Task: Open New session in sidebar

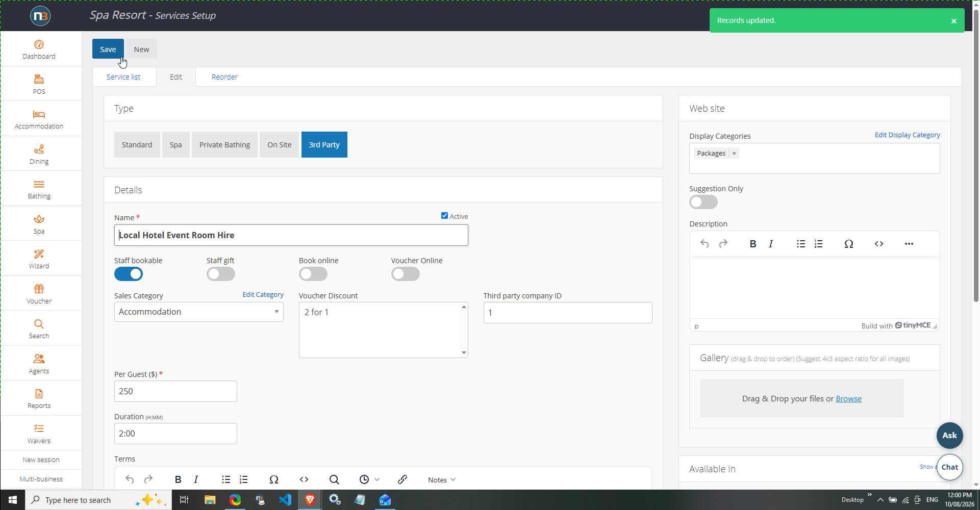Action: (41, 460)
